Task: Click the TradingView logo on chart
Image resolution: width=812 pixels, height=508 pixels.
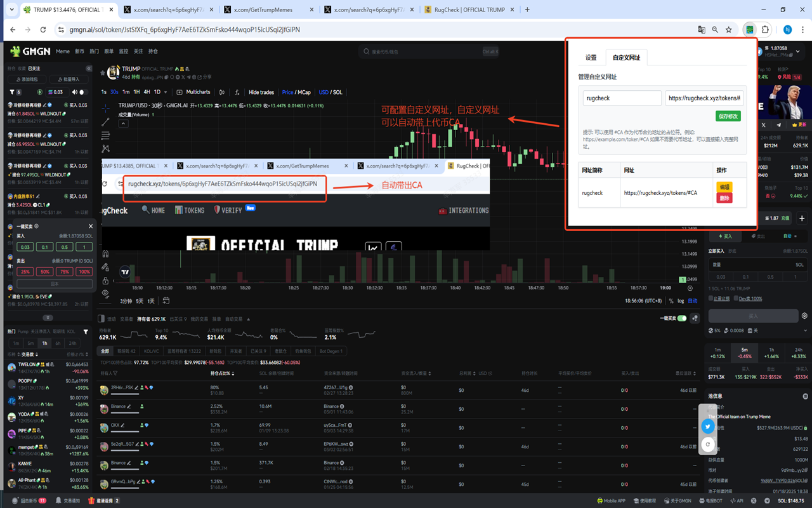Action: [125, 272]
